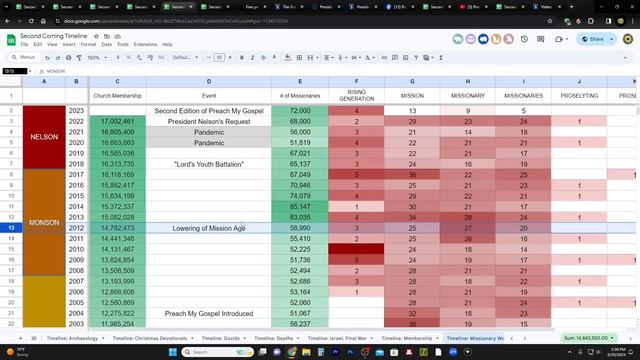
Task: Open vertical align dropdown
Action: pyautogui.click(x=342, y=58)
